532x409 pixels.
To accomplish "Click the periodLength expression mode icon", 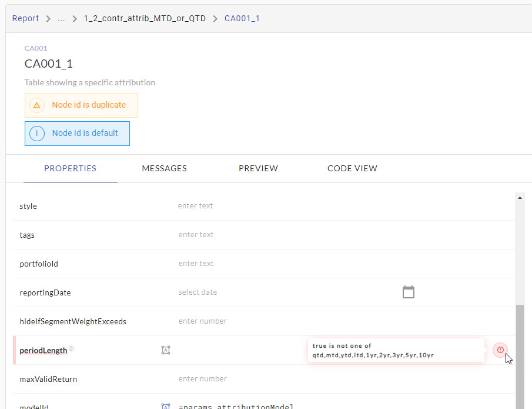I will 166,350.
